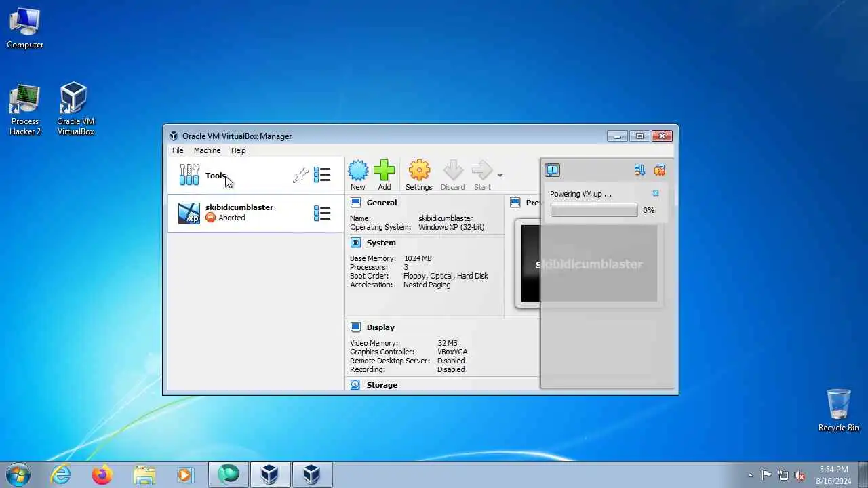The height and width of the screenshot is (488, 868).
Task: Click Operating System value Windows XP (32-bit)
Action: tap(452, 227)
